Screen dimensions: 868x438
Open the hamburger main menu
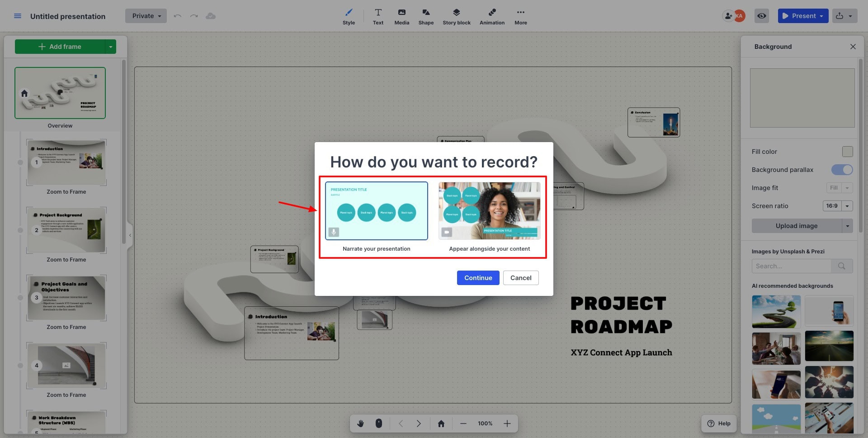pyautogui.click(x=18, y=16)
